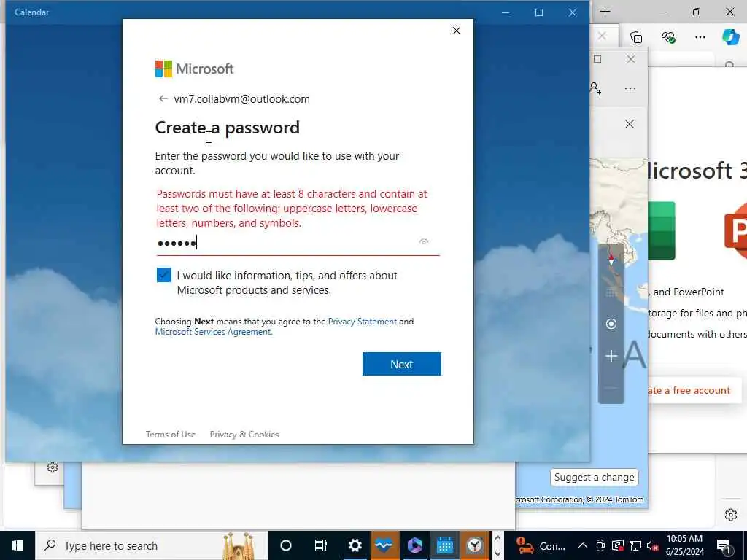Click add-person icon in Maps window

pos(595,88)
